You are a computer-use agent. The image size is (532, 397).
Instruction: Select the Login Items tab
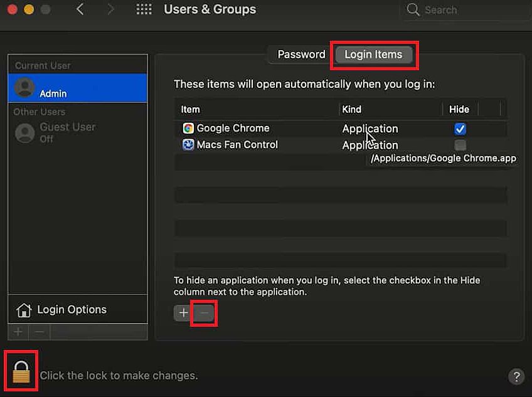373,55
